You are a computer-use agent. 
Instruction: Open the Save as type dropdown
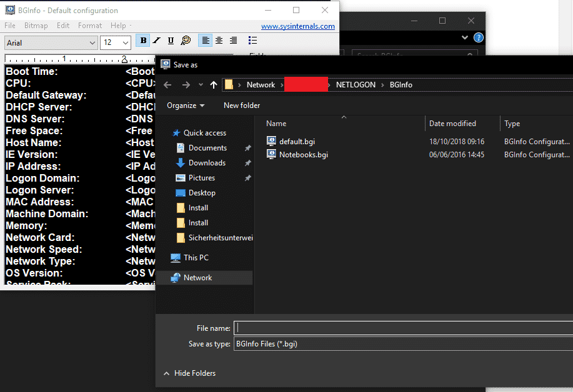point(404,344)
